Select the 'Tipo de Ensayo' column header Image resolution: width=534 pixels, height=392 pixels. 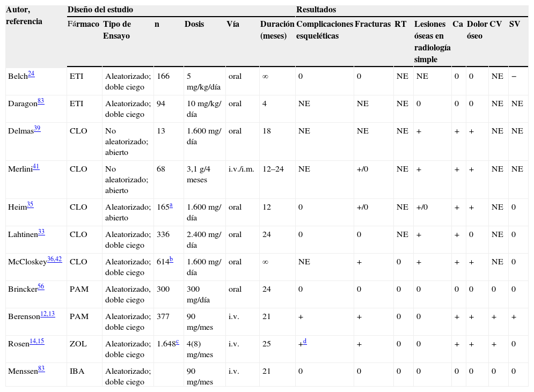click(117, 30)
